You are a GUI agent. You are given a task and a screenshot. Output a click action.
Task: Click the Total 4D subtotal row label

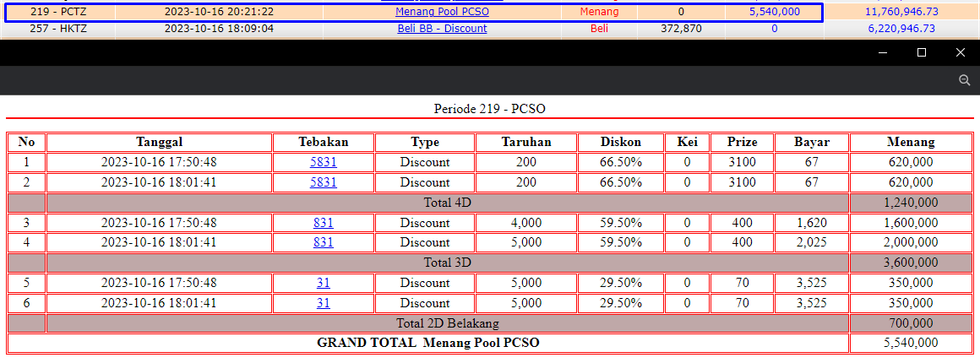tap(447, 203)
